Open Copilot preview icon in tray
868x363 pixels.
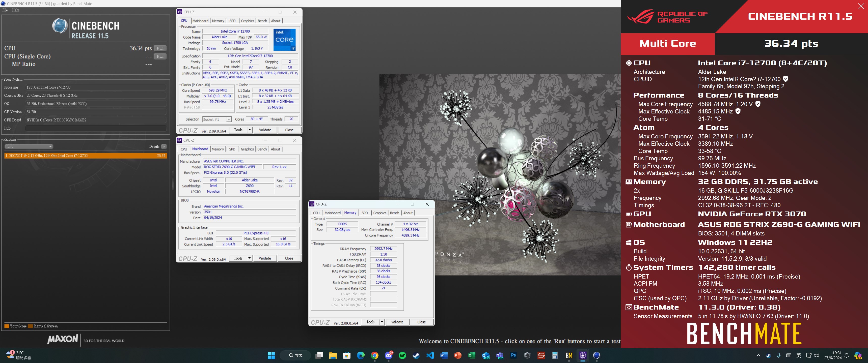point(858,356)
